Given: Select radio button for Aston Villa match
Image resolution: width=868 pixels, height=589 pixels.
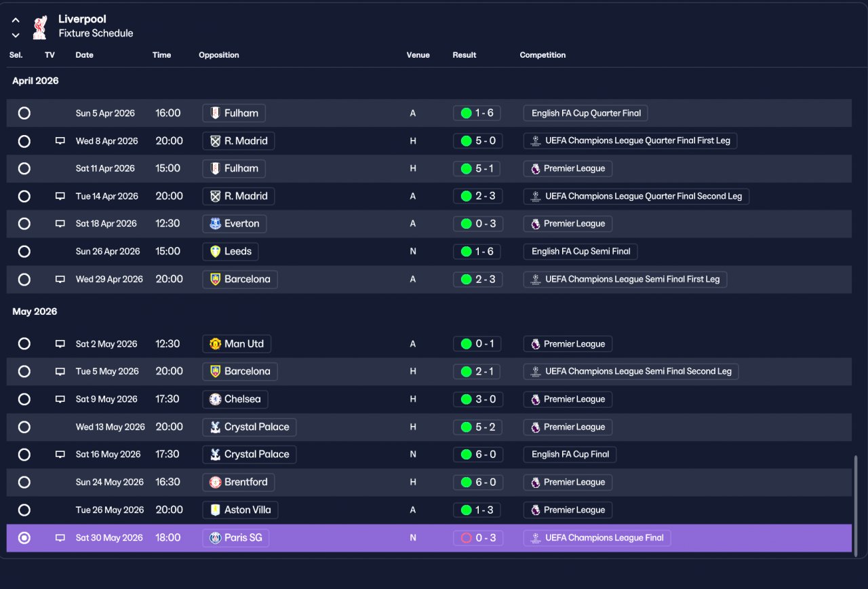Looking at the screenshot, I should [24, 510].
